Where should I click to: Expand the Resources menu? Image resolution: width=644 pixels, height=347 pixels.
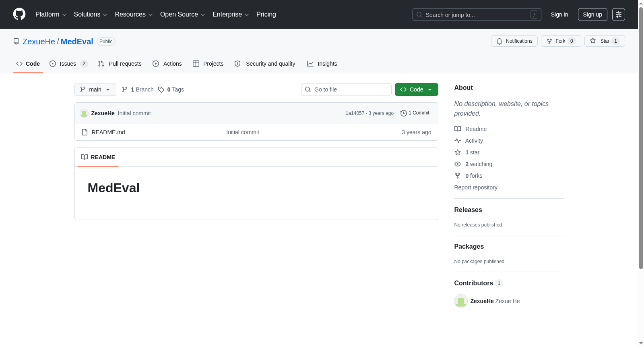(x=134, y=15)
